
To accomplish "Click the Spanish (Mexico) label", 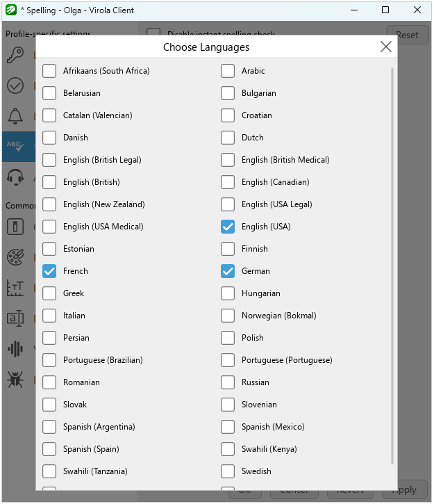I will tap(273, 427).
